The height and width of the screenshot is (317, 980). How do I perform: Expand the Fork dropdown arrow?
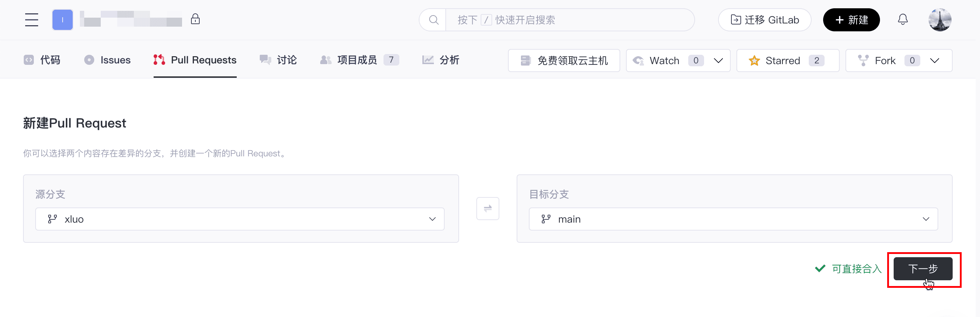[x=934, y=61]
